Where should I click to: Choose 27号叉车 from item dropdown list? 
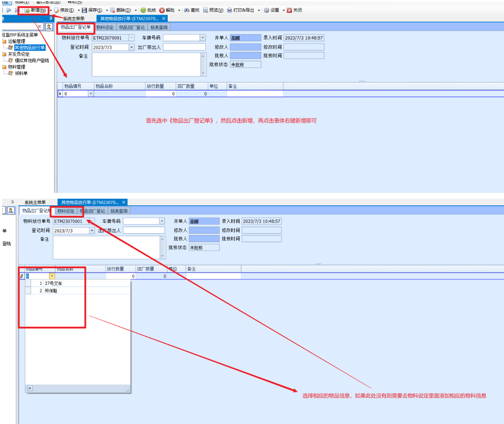click(78, 283)
